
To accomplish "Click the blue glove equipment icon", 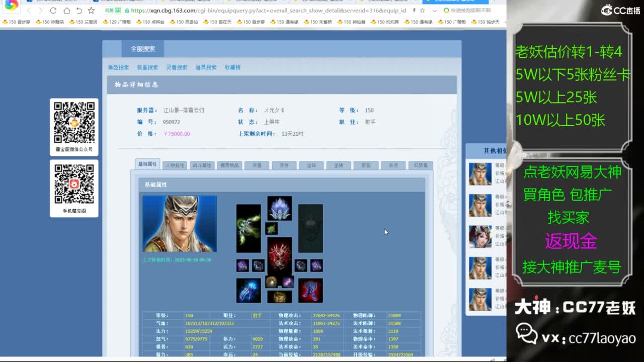I will [249, 291].
